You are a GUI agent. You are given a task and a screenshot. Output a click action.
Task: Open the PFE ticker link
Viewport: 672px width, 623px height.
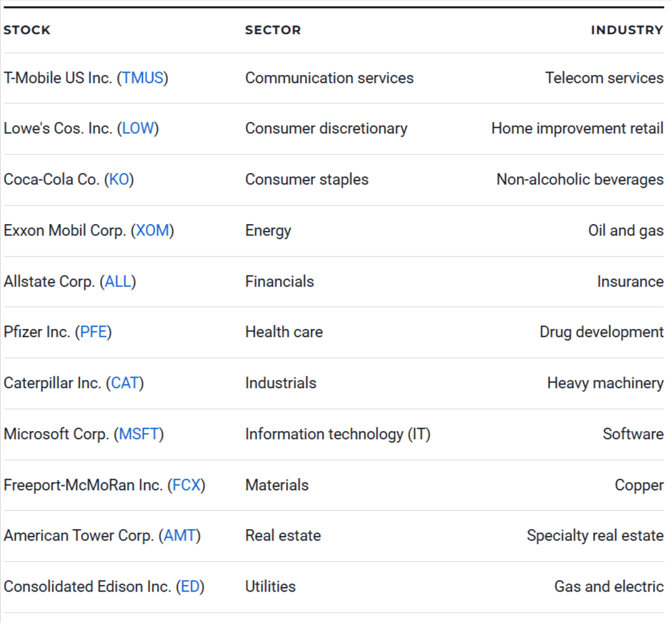coord(93,332)
